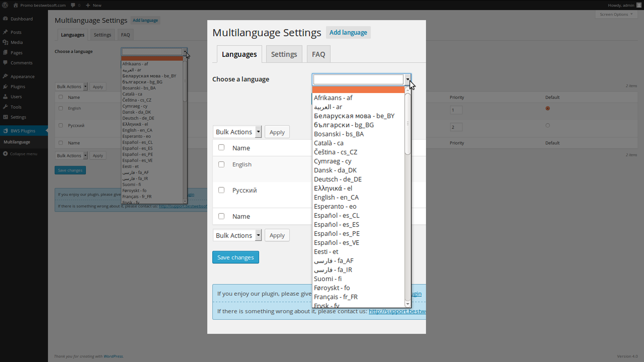Check the Русский checkbox in background table
This screenshot has width=644, height=362.
(x=61, y=125)
